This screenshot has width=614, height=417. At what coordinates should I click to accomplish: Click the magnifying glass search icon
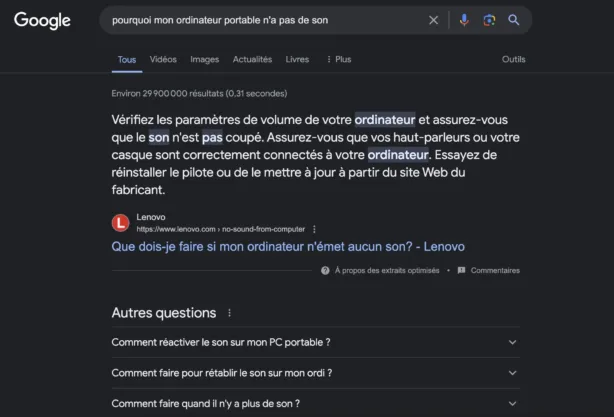[x=513, y=20]
